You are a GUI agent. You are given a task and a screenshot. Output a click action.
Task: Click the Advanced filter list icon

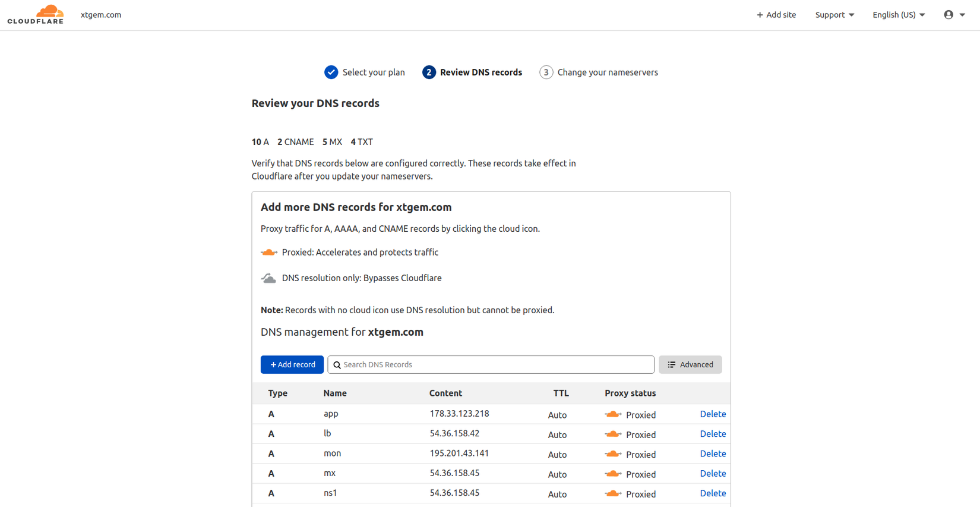coord(672,365)
